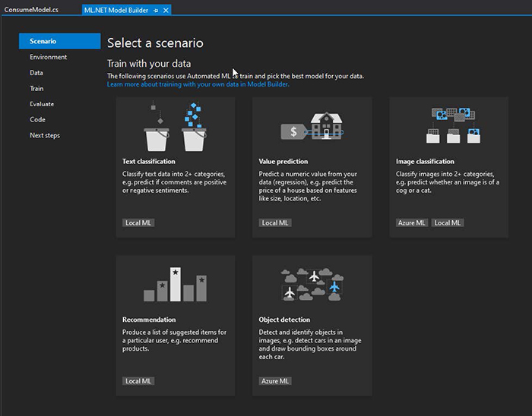
Task: Go to the Data step
Action: [36, 73]
